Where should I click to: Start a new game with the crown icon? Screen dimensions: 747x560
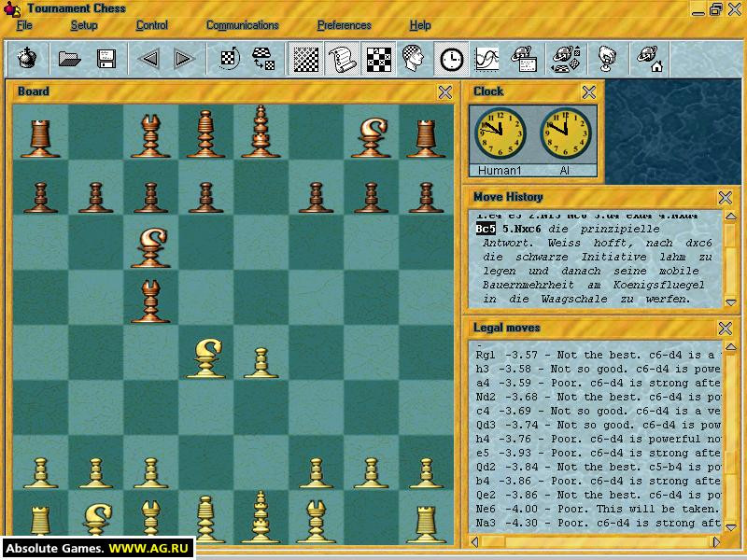[x=27, y=59]
